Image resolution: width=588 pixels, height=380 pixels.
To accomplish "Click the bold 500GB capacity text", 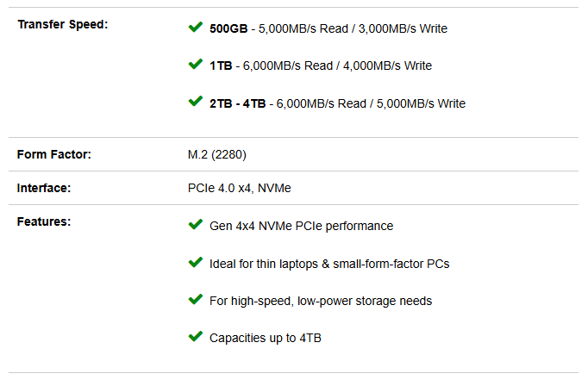I will pos(228,28).
